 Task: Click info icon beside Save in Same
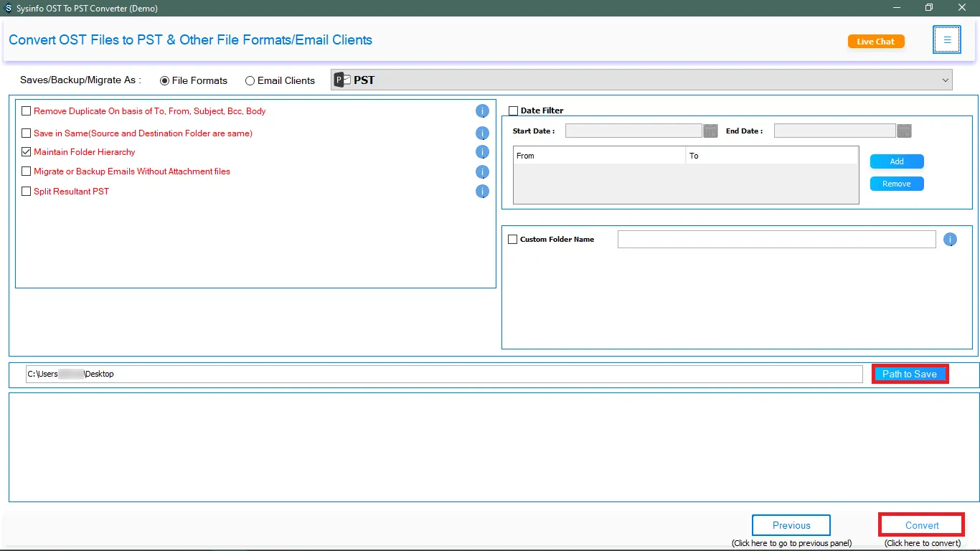pyautogui.click(x=482, y=133)
